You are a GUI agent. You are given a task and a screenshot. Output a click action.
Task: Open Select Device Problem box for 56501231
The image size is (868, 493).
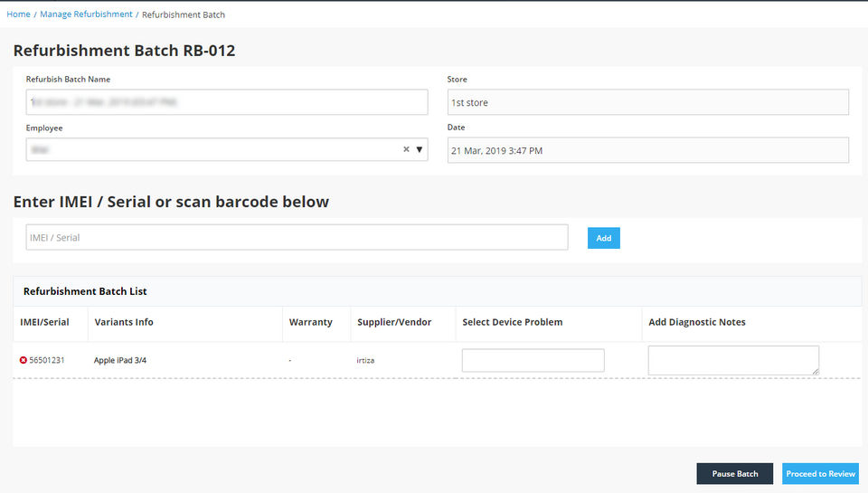coord(533,360)
